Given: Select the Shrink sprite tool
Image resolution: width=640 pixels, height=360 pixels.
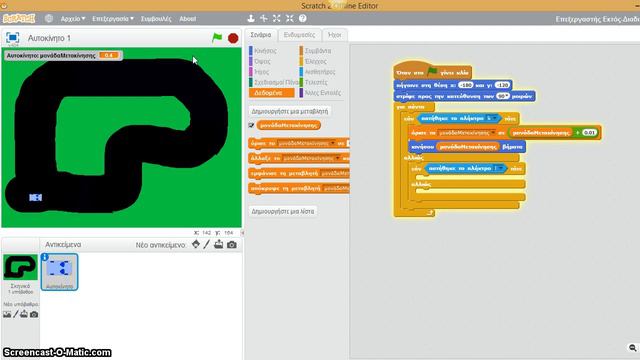Looking at the screenshot, I should [x=289, y=18].
